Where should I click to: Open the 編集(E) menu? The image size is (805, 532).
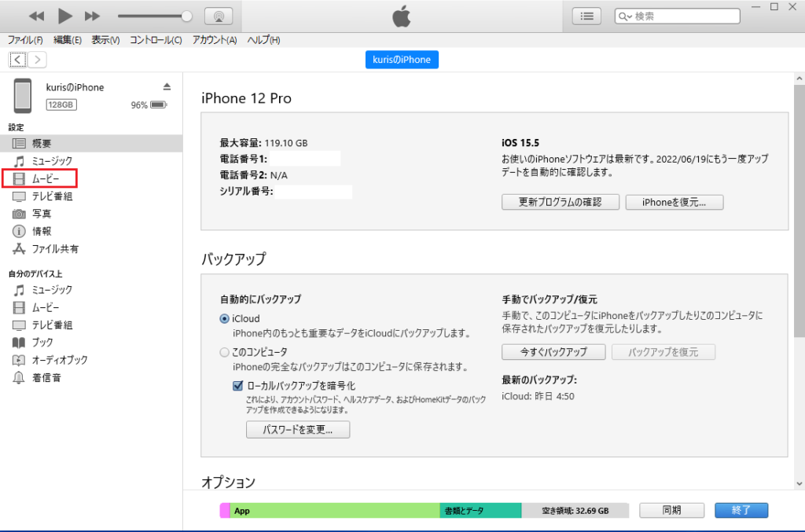tap(68, 40)
